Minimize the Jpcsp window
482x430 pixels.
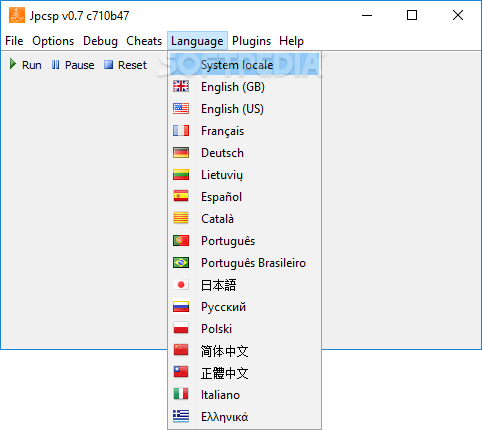pos(367,15)
